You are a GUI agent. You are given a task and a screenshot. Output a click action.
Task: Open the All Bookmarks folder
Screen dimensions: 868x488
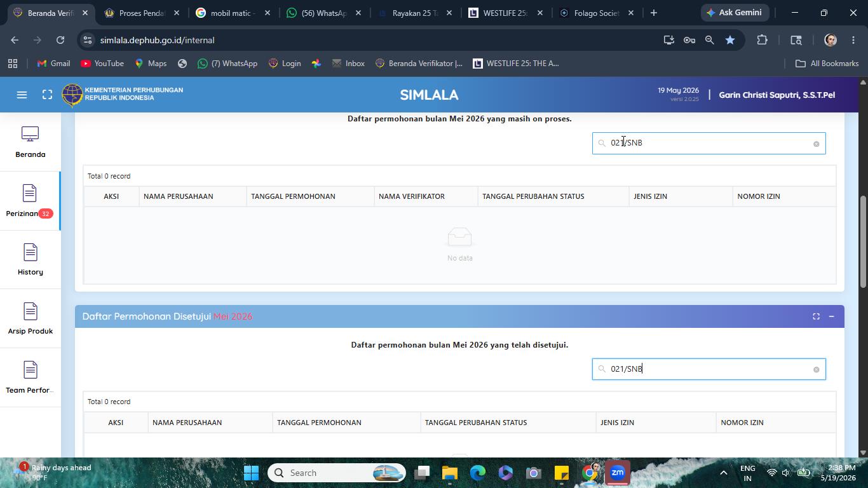pos(827,64)
